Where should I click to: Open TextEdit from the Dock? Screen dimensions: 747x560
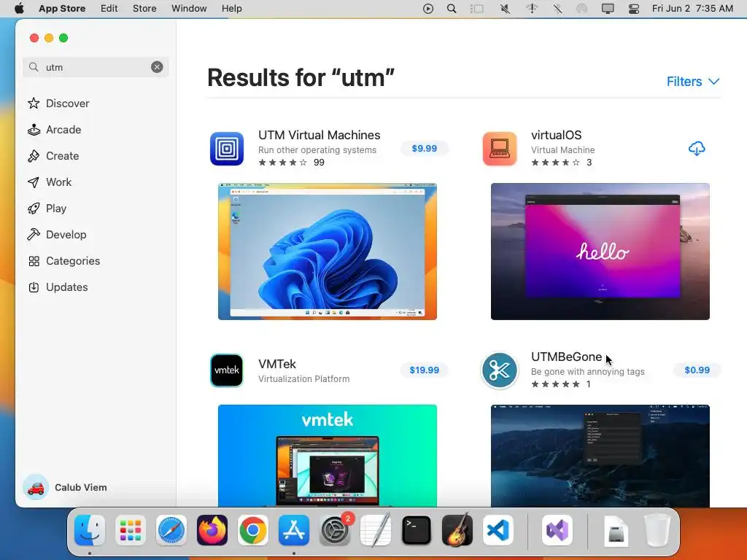tap(376, 530)
